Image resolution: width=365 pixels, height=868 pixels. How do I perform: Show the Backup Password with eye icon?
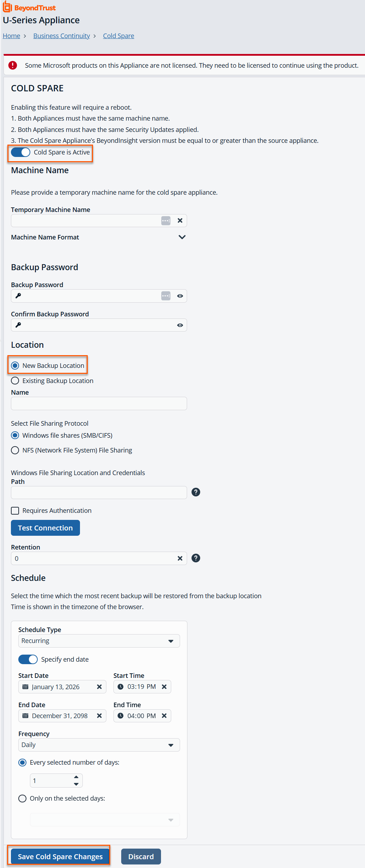[x=180, y=296]
